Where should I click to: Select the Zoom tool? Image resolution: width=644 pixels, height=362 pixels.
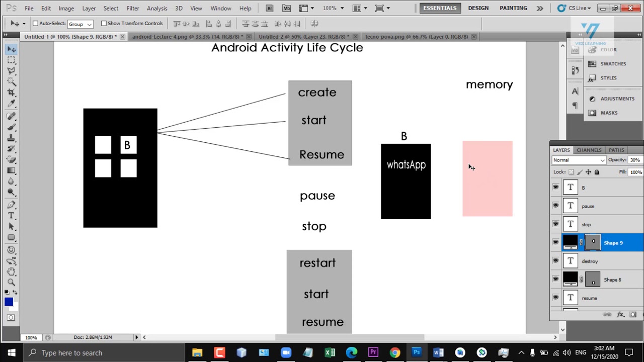pos(11,282)
